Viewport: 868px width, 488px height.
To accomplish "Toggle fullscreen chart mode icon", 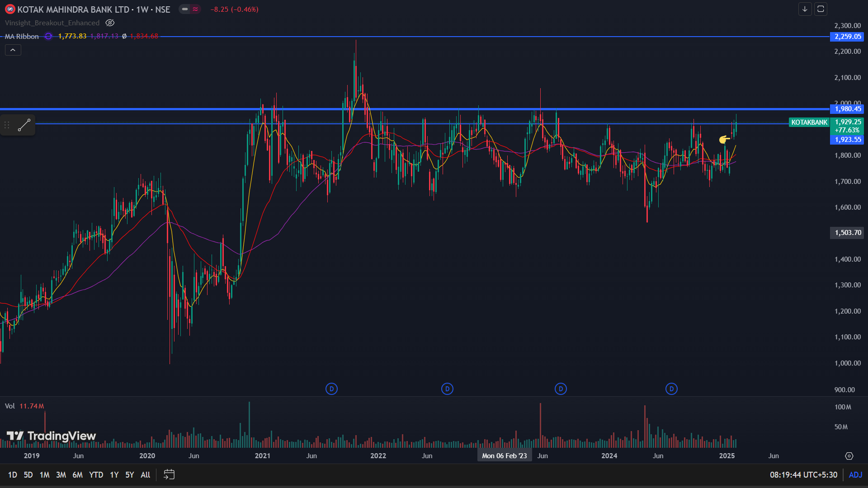I will [x=821, y=9].
